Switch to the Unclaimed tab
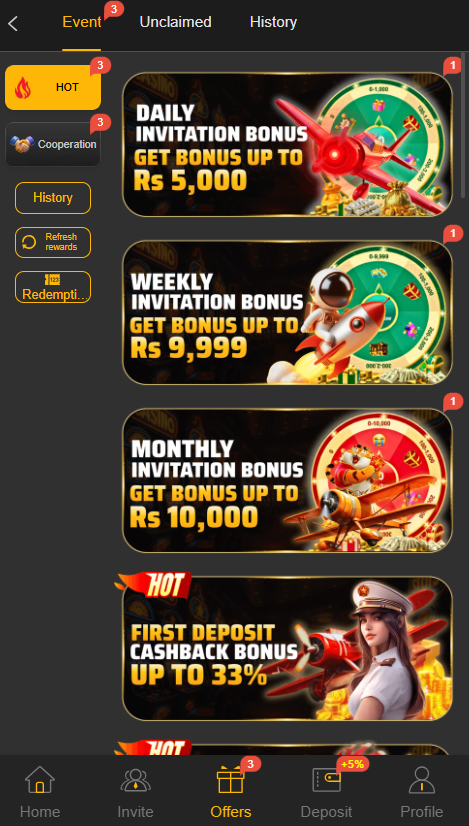Screen dimensions: 469x826 [175, 22]
